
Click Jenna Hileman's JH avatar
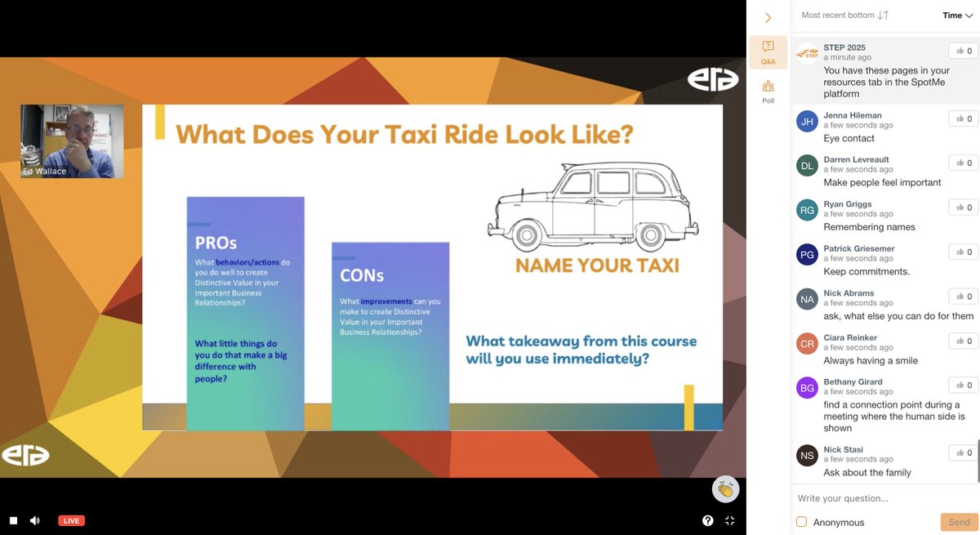807,122
